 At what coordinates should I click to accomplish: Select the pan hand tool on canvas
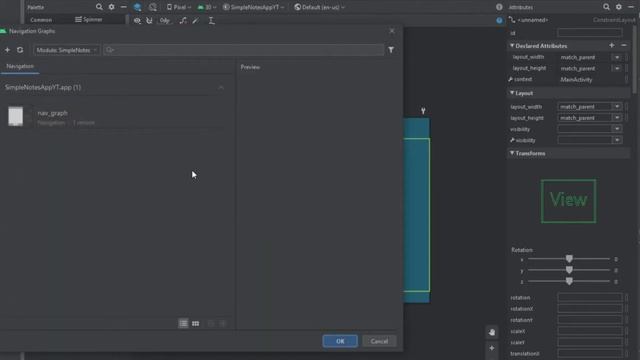coord(492,332)
